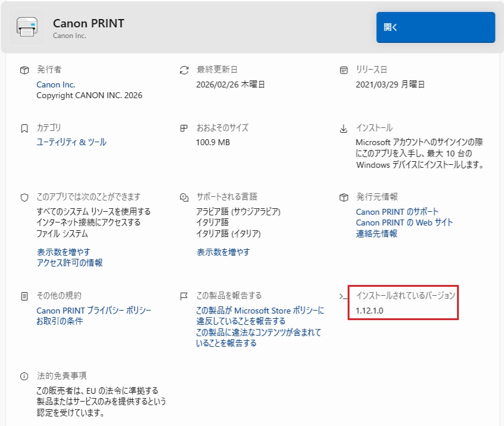Click the 法的免責事項 info icon

[24, 376]
